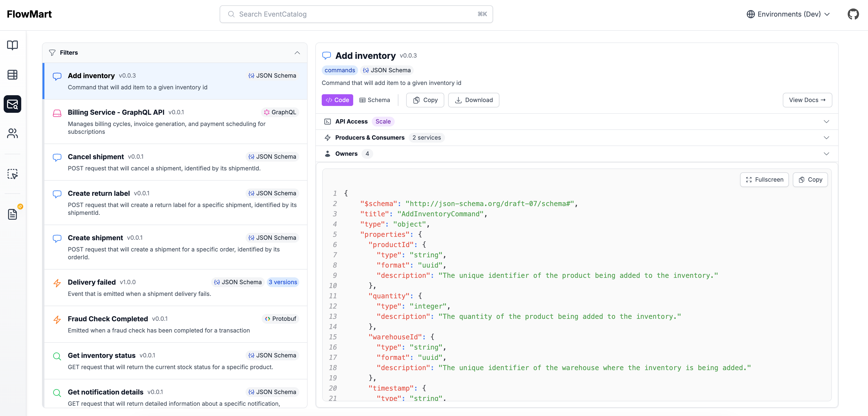Click the Fraud Check Completed lightning icon
Viewport: 868px width, 416px height.
(57, 320)
